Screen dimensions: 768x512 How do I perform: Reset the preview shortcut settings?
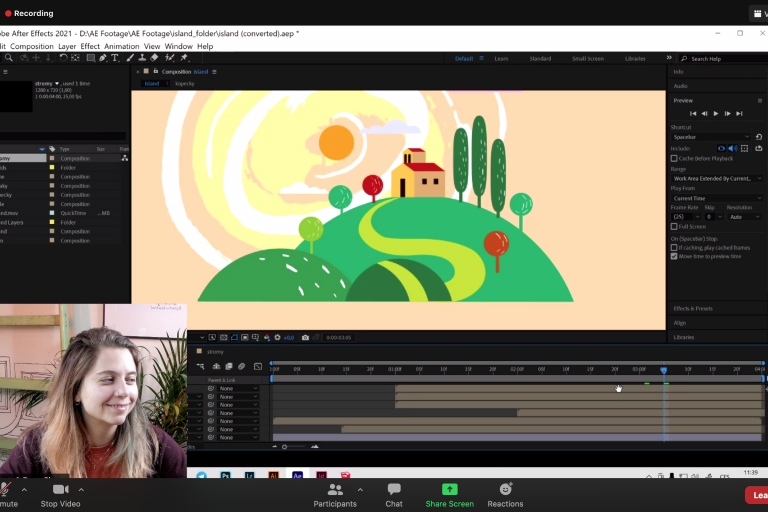click(x=759, y=136)
